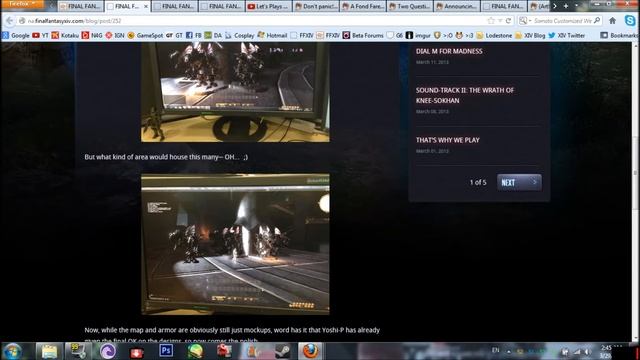Open the DA bookmark
This screenshot has height=360, width=640.
pyautogui.click(x=213, y=36)
